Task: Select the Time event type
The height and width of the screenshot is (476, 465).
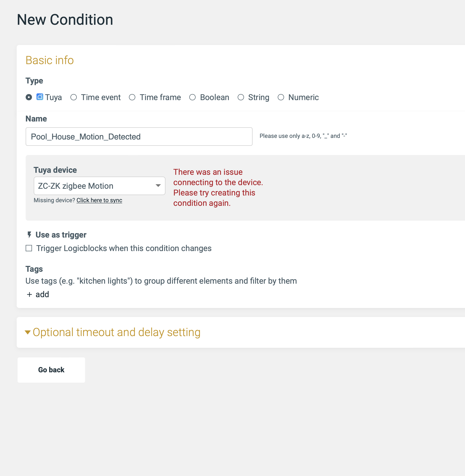Action: tap(74, 97)
